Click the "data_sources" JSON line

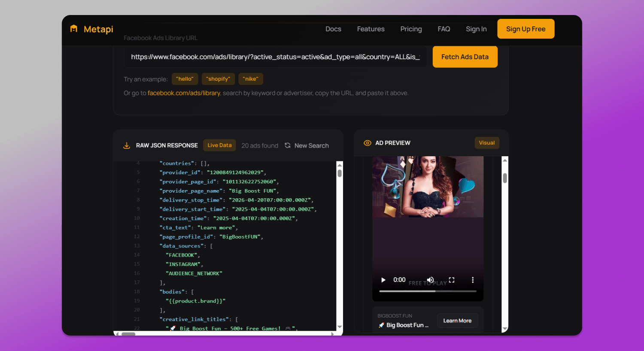point(186,246)
